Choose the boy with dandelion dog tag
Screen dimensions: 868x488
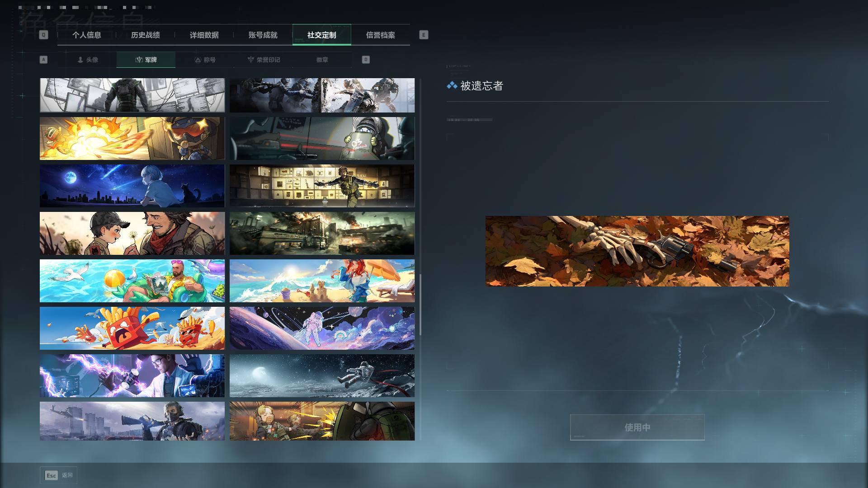[132, 233]
